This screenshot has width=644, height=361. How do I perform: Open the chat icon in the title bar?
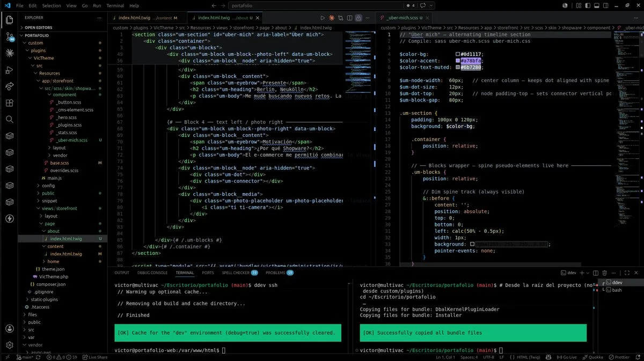(423, 5)
